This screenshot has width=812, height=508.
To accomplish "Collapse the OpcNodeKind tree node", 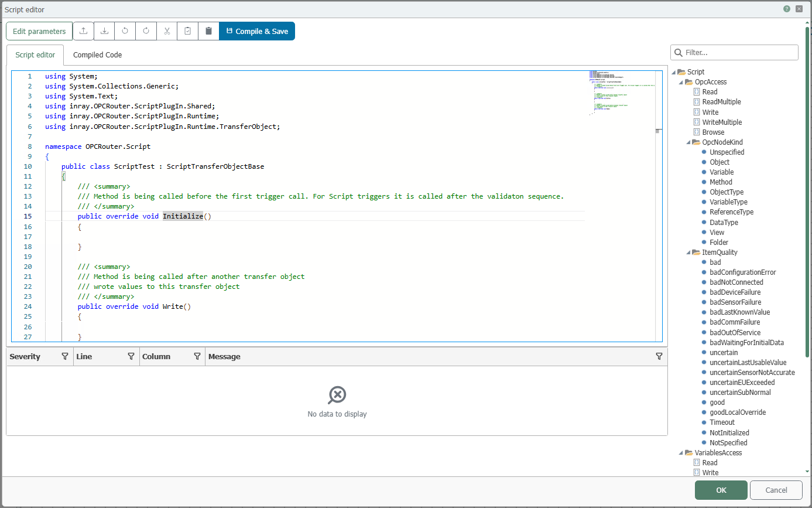I will tap(688, 142).
